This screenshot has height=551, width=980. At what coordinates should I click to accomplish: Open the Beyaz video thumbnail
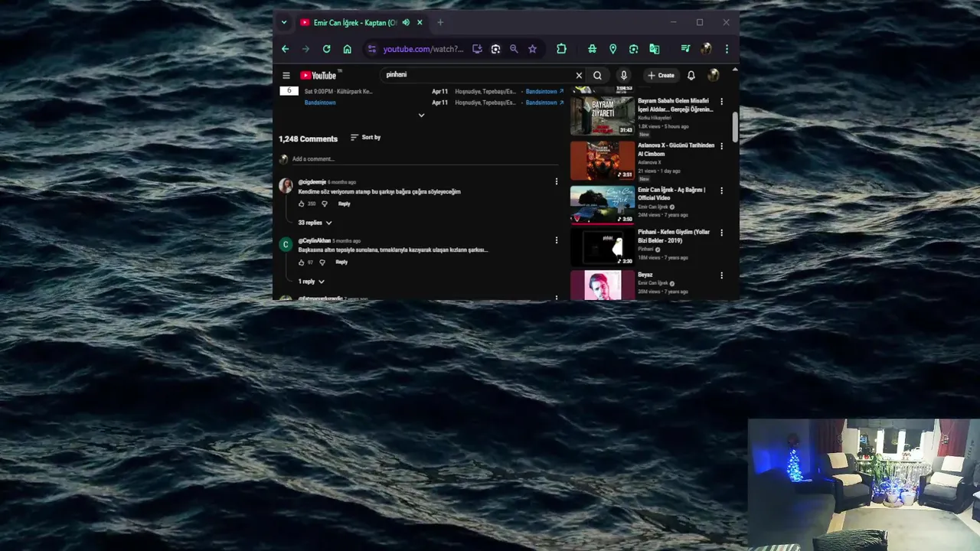pos(603,285)
